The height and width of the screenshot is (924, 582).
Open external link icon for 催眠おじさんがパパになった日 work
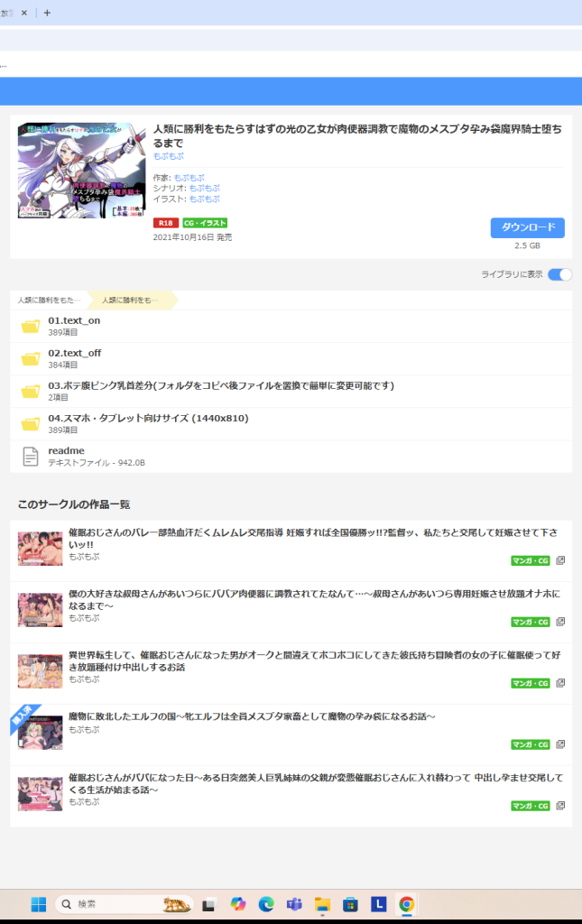560,806
